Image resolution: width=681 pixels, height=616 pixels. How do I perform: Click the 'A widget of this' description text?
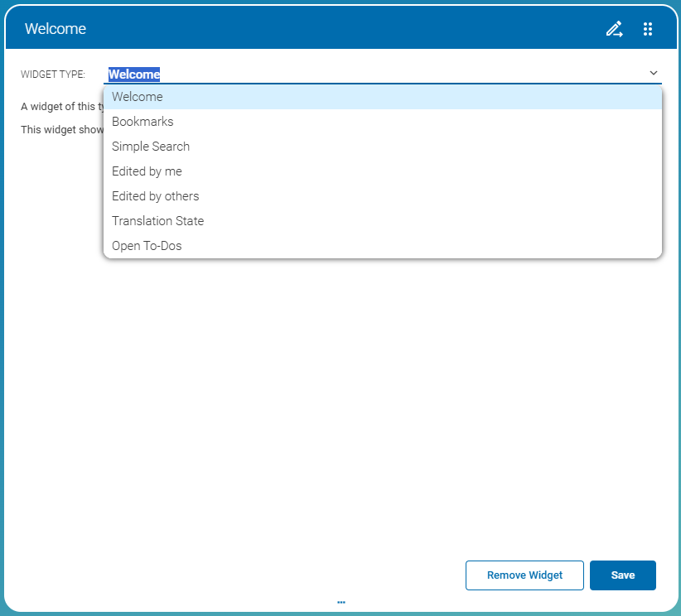[x=61, y=106]
